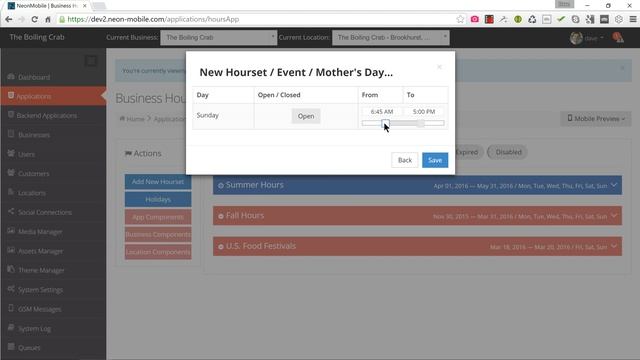Close the New Hourset dialog

tap(439, 67)
